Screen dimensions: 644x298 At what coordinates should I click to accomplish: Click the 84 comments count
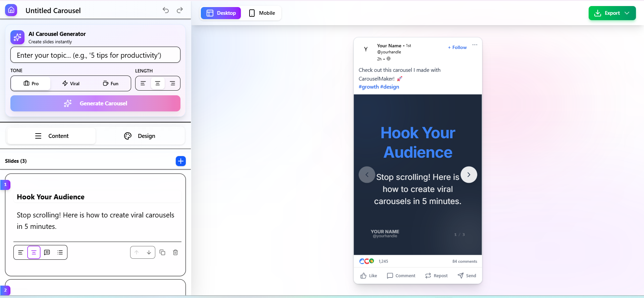[465, 261]
